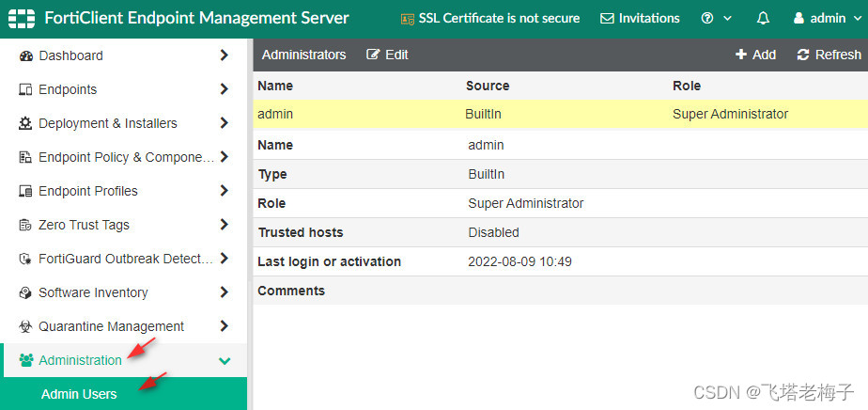Open the help dropdown arrow
This screenshot has width=868, height=410.
[x=727, y=19]
